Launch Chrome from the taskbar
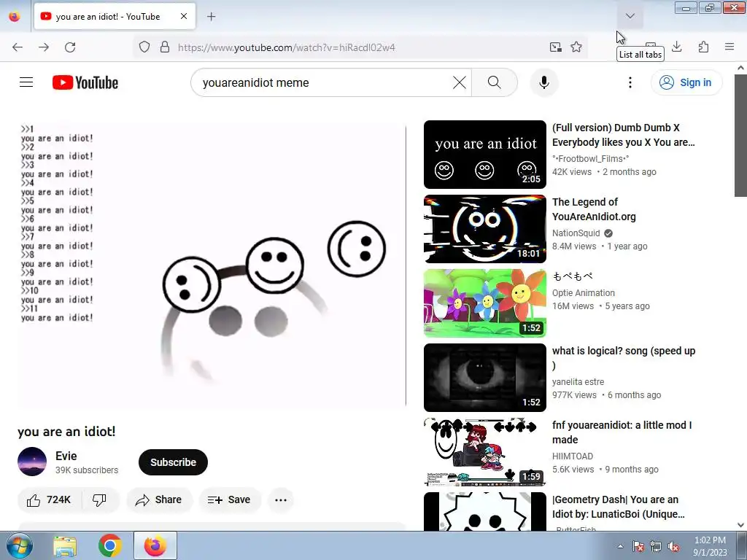 [109, 545]
